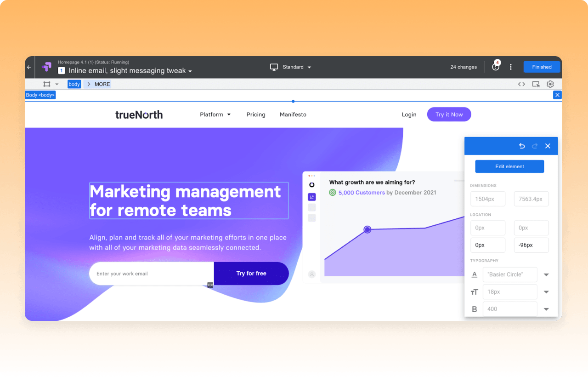Select the Align, plan and track paragraph

188,243
